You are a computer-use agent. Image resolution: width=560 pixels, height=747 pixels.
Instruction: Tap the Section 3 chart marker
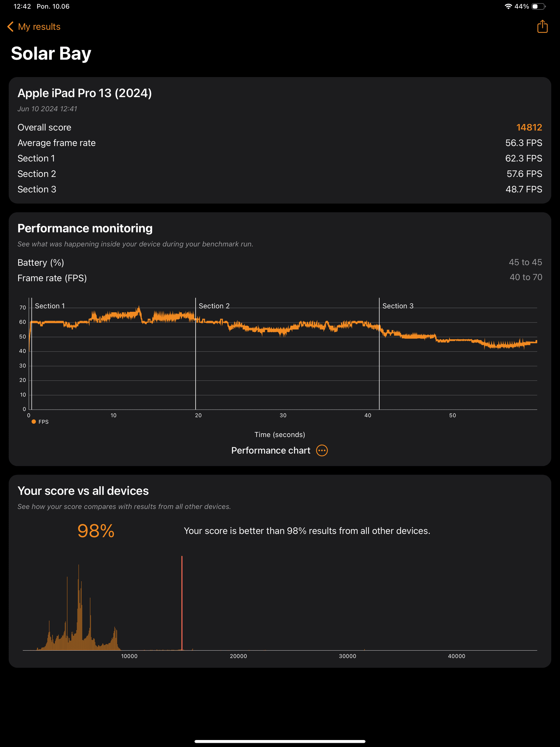(398, 306)
